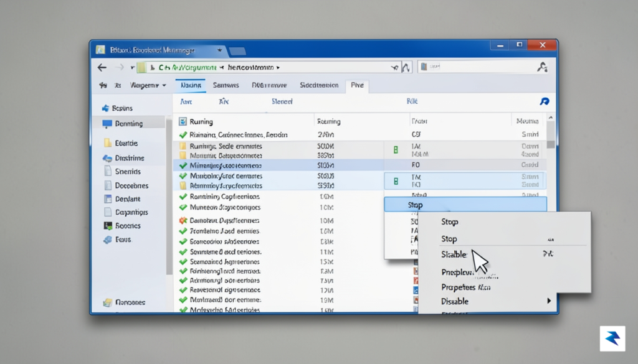Viewport: 638px width, 364px height.
Task: Switch to the 'Sidedteenion' tab
Action: pos(319,85)
